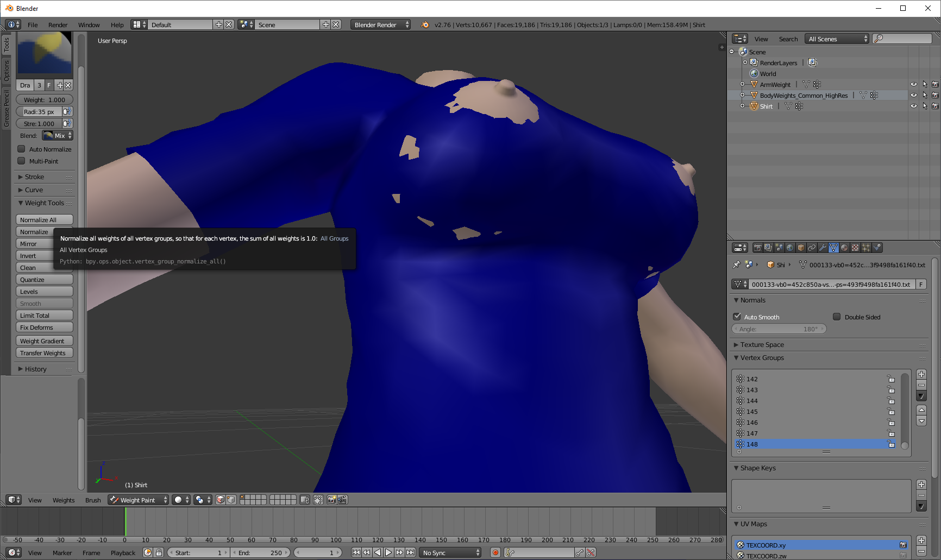Toggle automatic keyframe record button
This screenshot has width=941, height=560.
pyautogui.click(x=495, y=552)
